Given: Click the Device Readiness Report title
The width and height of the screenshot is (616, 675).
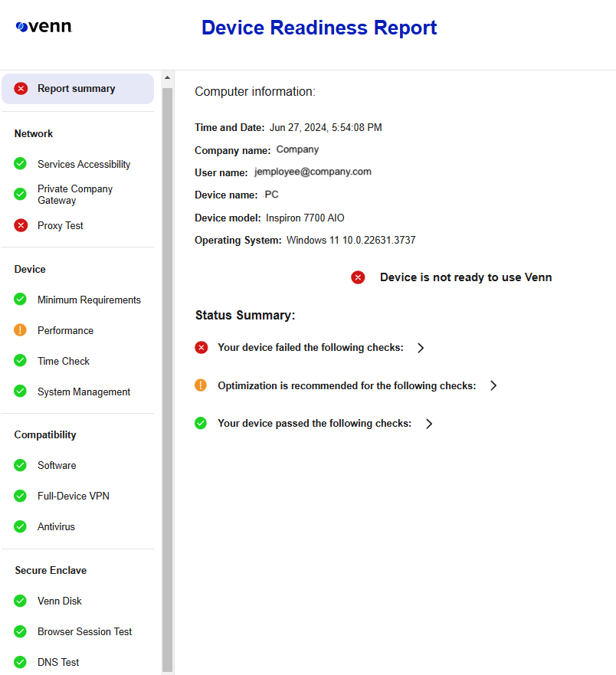Looking at the screenshot, I should pyautogui.click(x=319, y=28).
